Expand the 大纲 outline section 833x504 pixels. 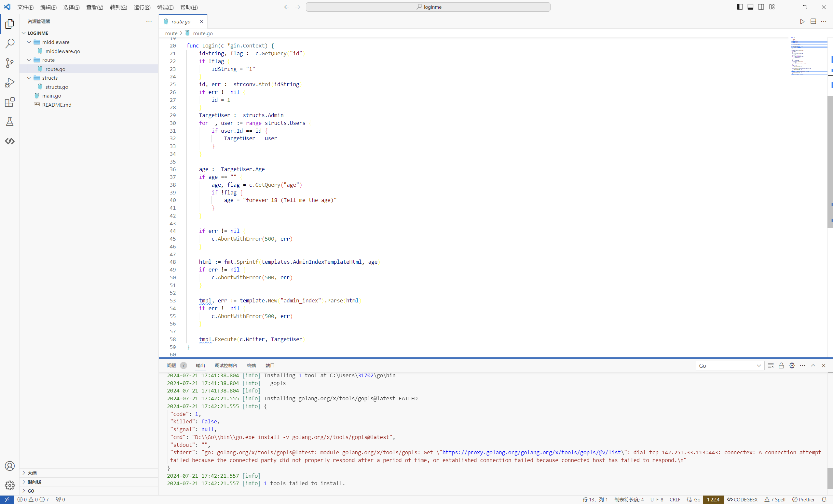pyautogui.click(x=89, y=473)
